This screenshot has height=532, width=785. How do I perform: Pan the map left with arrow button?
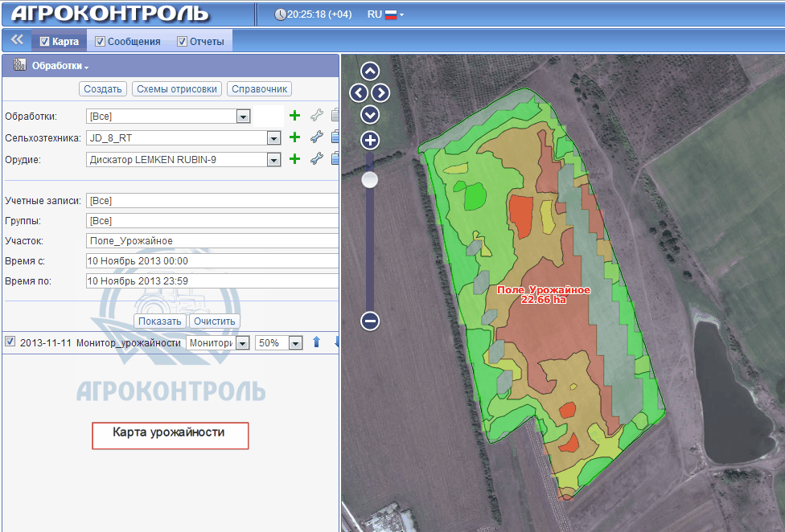[359, 92]
